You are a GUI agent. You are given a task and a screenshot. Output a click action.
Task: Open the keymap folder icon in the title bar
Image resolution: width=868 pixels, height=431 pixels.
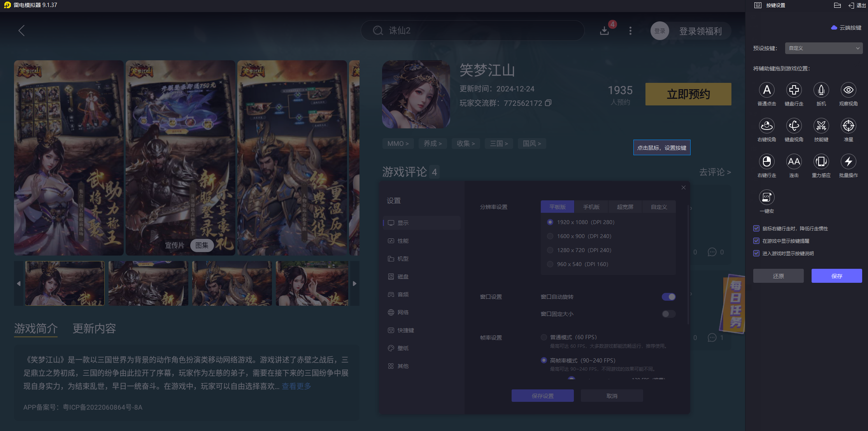tap(837, 5)
